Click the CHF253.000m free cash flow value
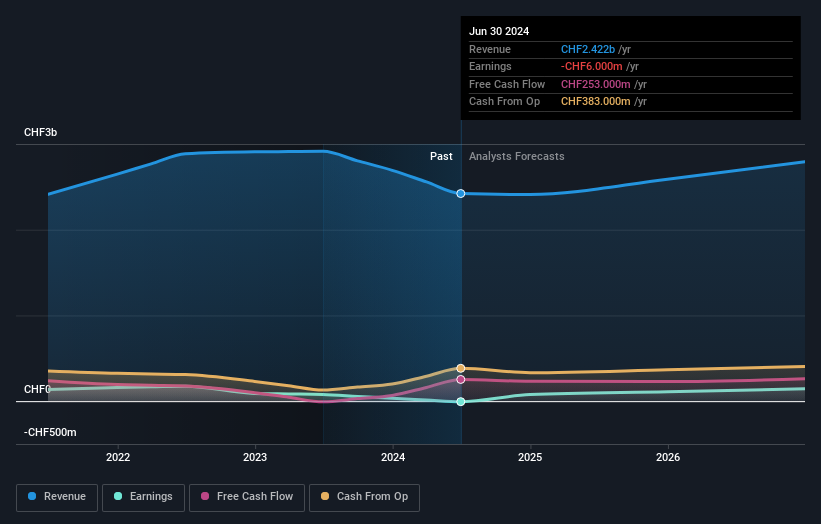821x524 pixels. (595, 84)
